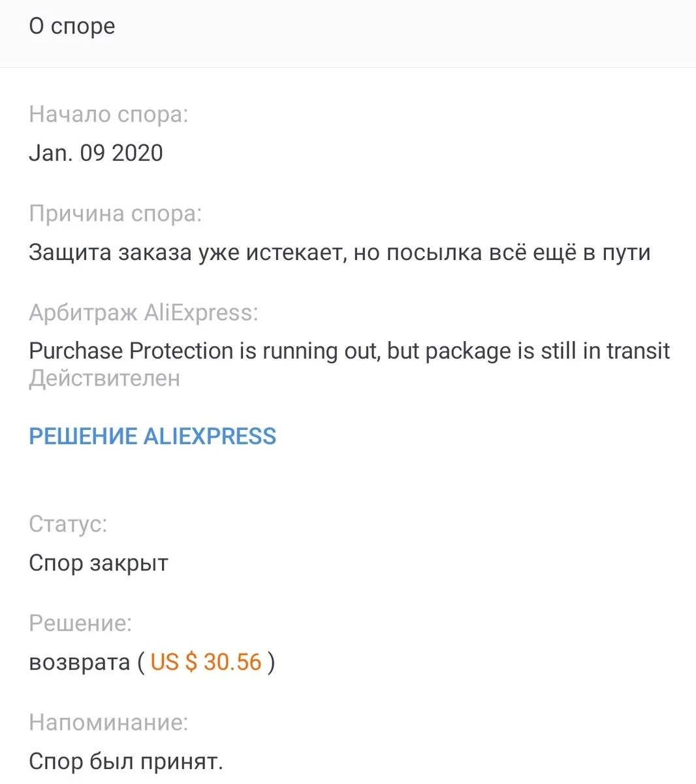The image size is (696, 784).
Task: Click the year "2020" in the start date
Action: 137,153
